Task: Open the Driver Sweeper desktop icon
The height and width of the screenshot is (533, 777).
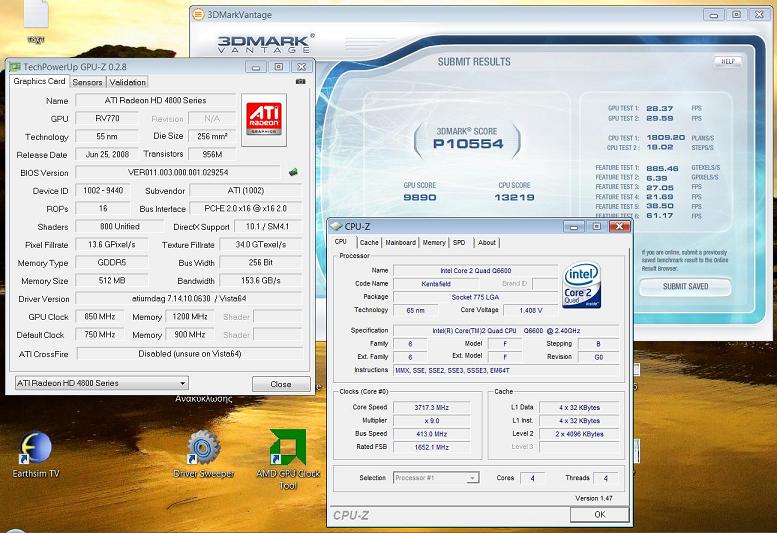Action: pos(204,455)
